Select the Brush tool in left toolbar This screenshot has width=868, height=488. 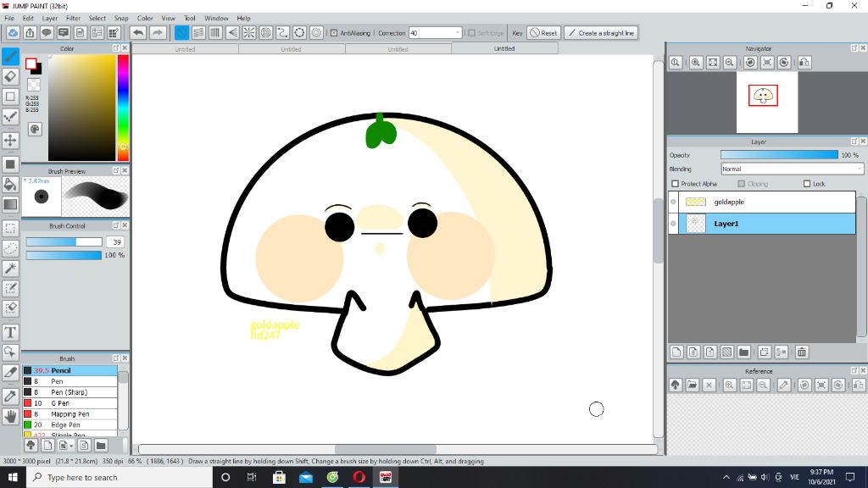[x=10, y=57]
